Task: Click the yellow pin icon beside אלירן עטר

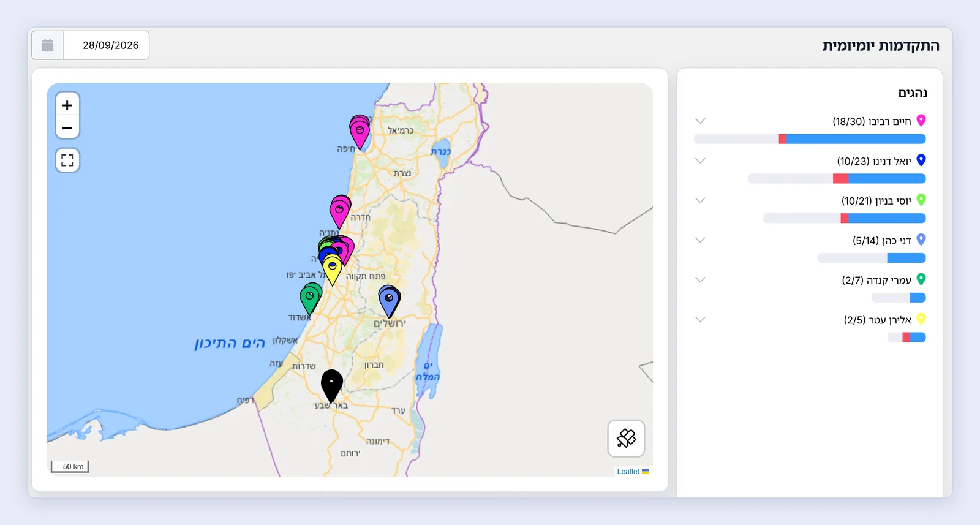Action: point(921,319)
